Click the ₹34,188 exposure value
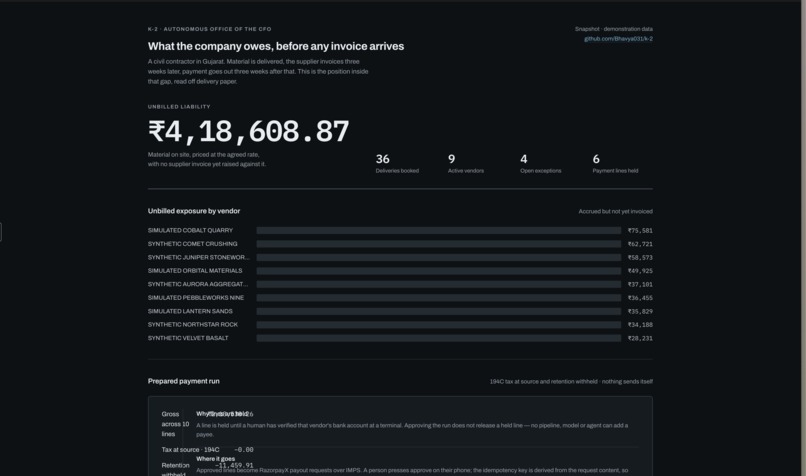The image size is (806, 476). point(640,325)
